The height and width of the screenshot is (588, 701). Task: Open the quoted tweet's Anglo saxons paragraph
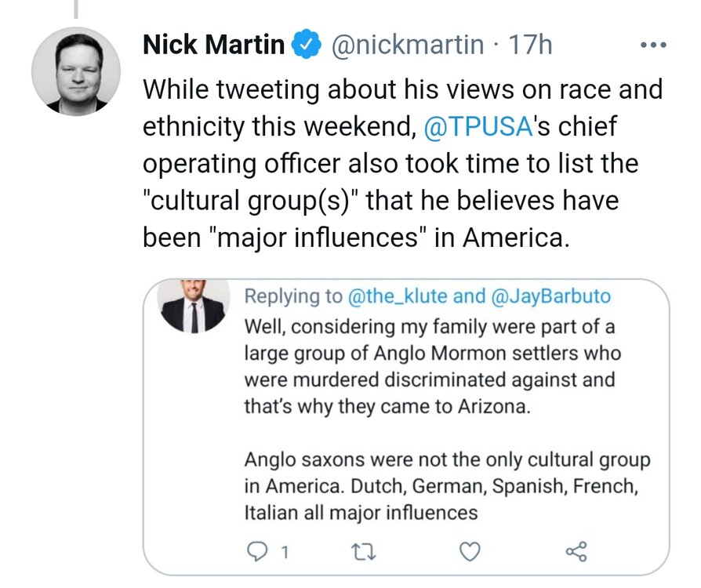(447, 486)
